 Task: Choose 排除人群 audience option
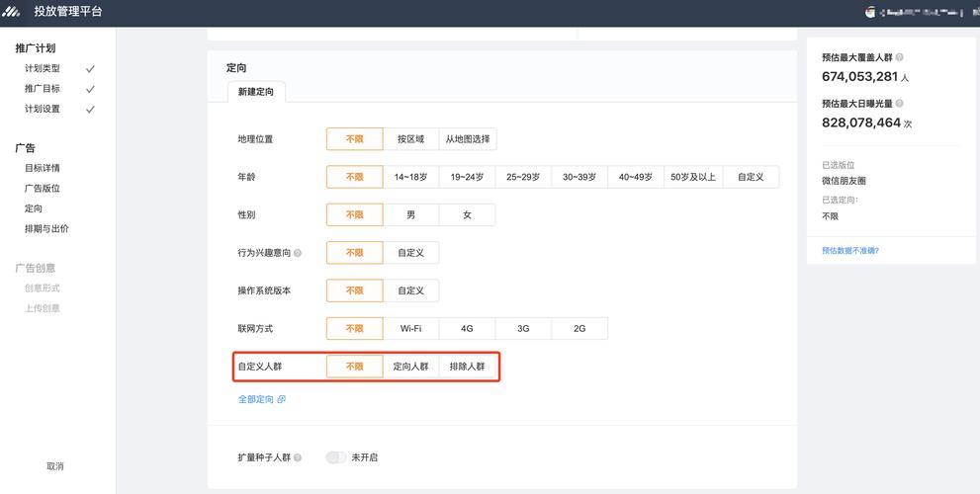coord(467,367)
